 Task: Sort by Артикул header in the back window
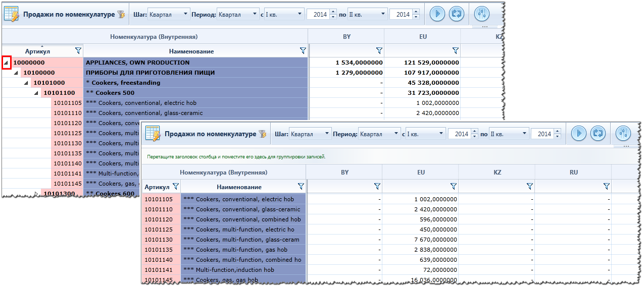pyautogui.click(x=38, y=51)
